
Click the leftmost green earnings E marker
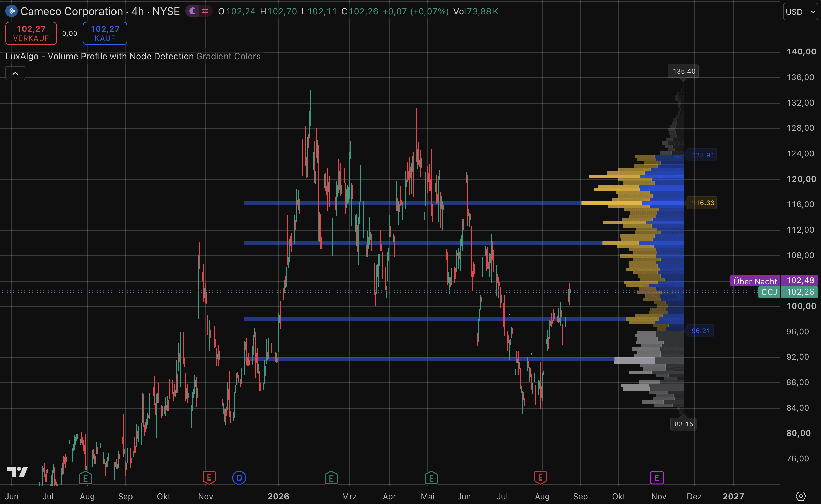(x=86, y=478)
